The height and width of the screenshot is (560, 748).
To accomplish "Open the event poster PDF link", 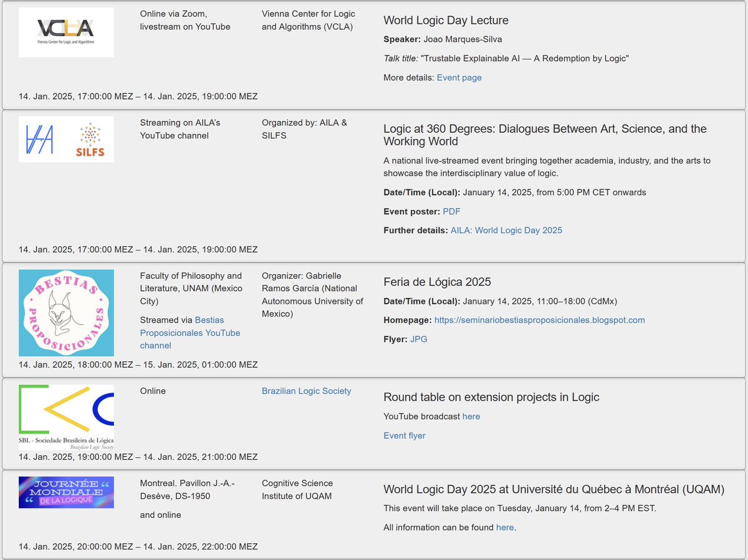I will coord(451,211).
